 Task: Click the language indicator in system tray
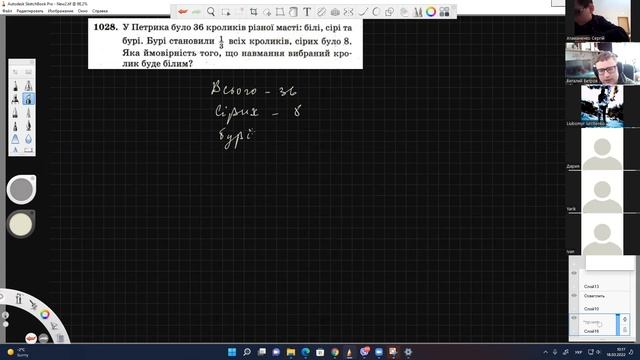click(578, 352)
